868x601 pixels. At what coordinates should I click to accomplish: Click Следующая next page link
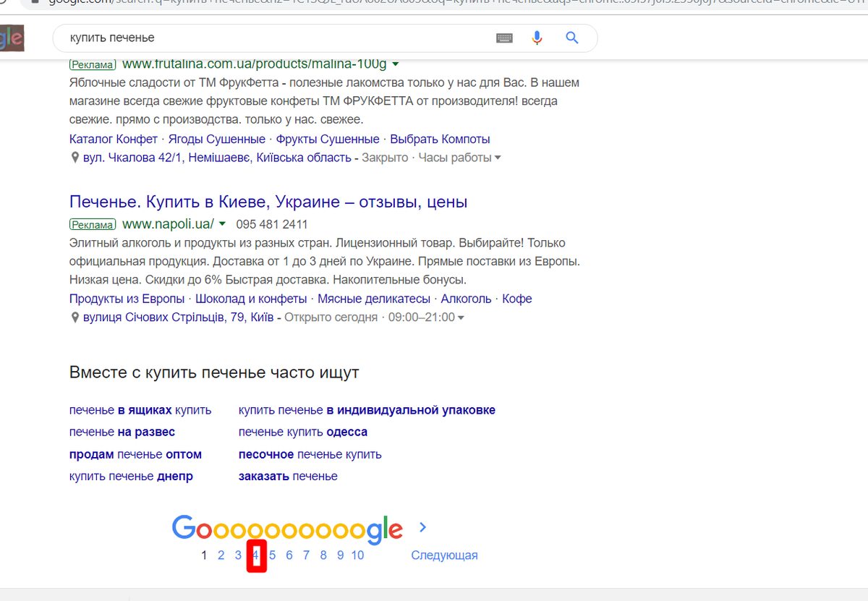click(x=444, y=555)
